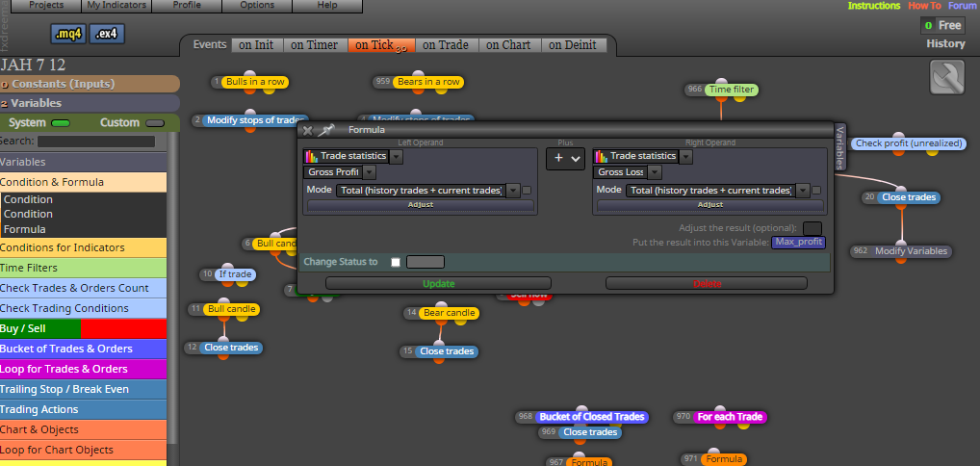Screen dimensions: 980x466
Task: Select 'Close trades' block number 969
Action: coord(590,432)
